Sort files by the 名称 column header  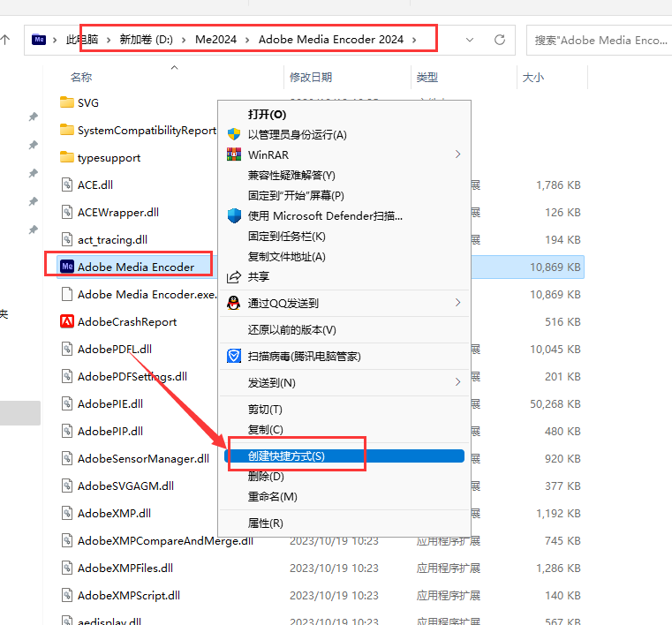81,78
